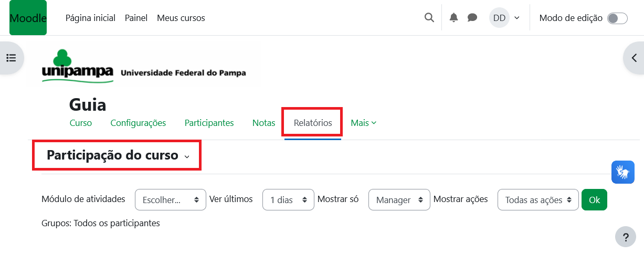The height and width of the screenshot is (254, 644).
Task: Switch to the Participantes tab
Action: [x=209, y=123]
